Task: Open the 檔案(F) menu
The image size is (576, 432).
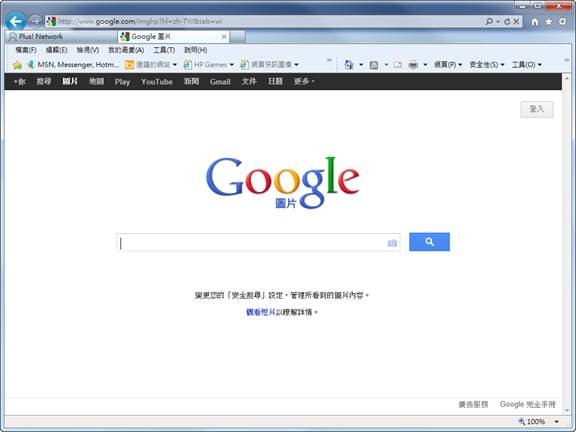Action: [26, 50]
